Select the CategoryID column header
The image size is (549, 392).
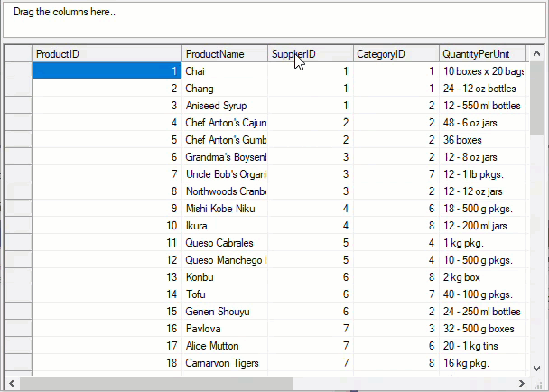point(395,54)
